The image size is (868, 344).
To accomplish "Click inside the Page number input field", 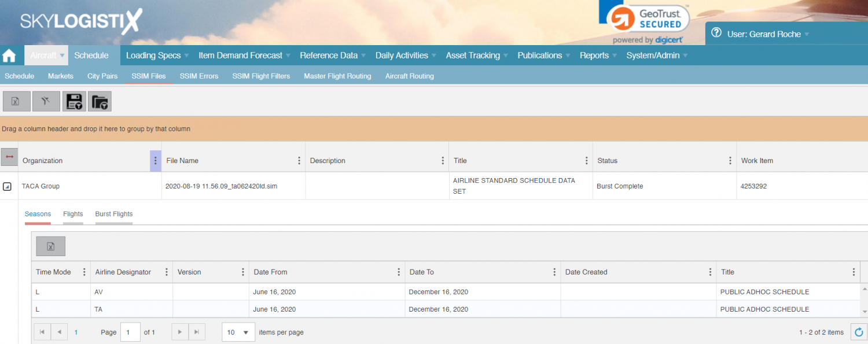I will pyautogui.click(x=130, y=332).
